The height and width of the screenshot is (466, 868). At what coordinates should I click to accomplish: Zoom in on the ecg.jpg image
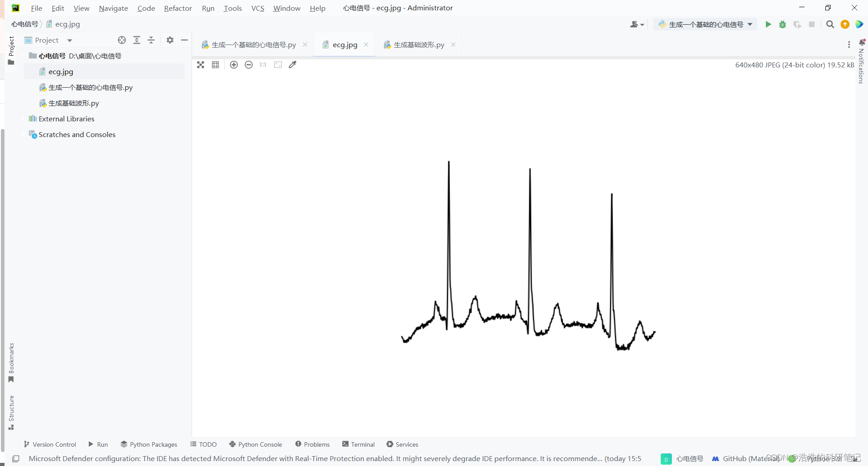pyautogui.click(x=234, y=65)
